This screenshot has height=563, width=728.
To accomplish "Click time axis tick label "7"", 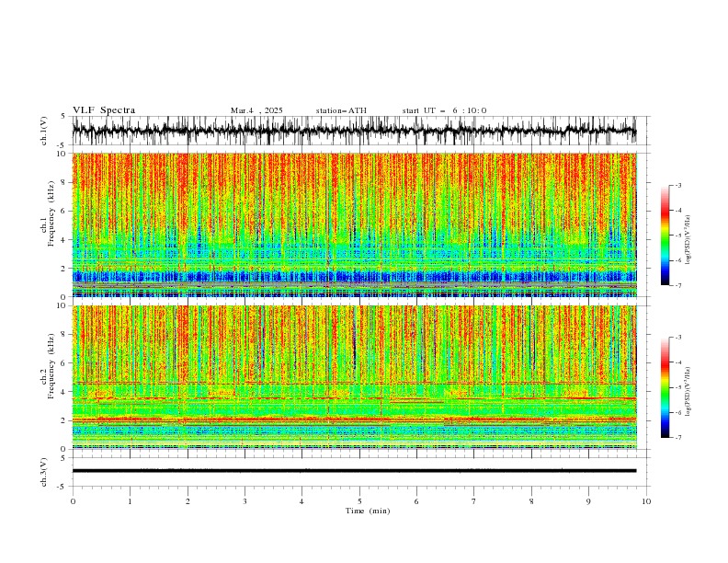I will click(474, 501).
